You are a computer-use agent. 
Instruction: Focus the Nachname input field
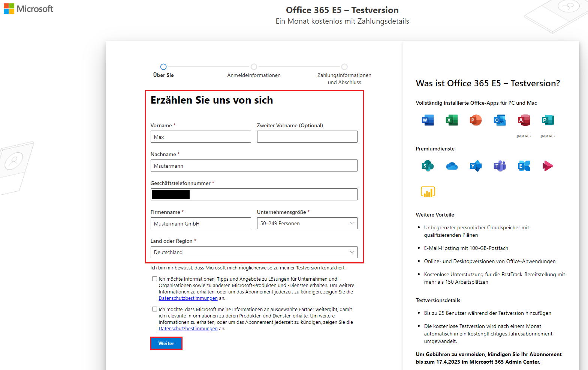pos(254,165)
